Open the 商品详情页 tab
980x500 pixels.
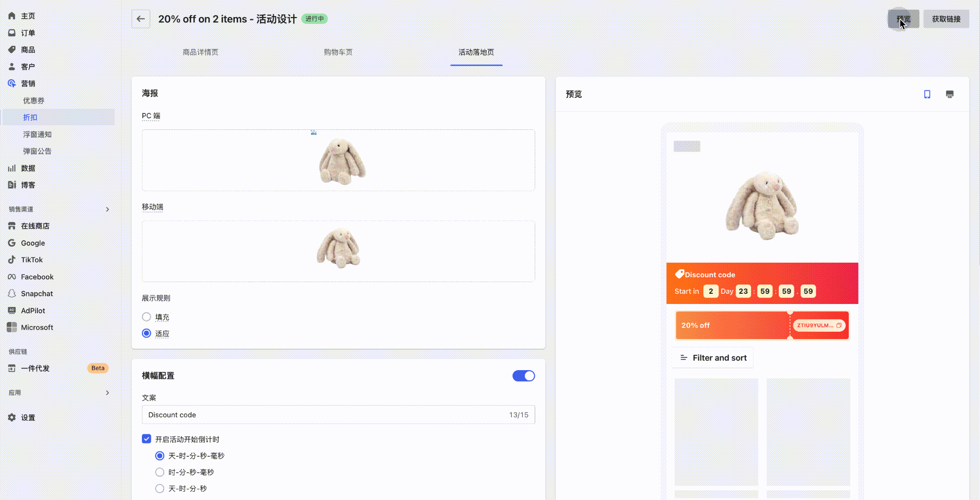pos(200,52)
